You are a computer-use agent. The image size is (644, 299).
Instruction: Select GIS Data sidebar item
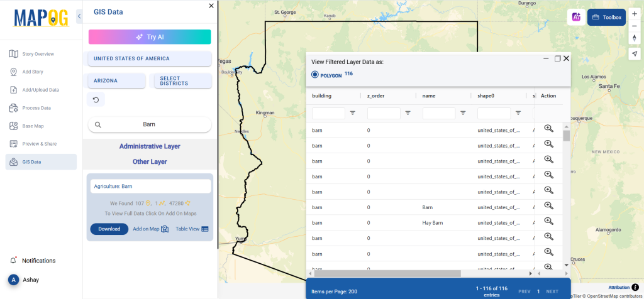[x=41, y=162]
